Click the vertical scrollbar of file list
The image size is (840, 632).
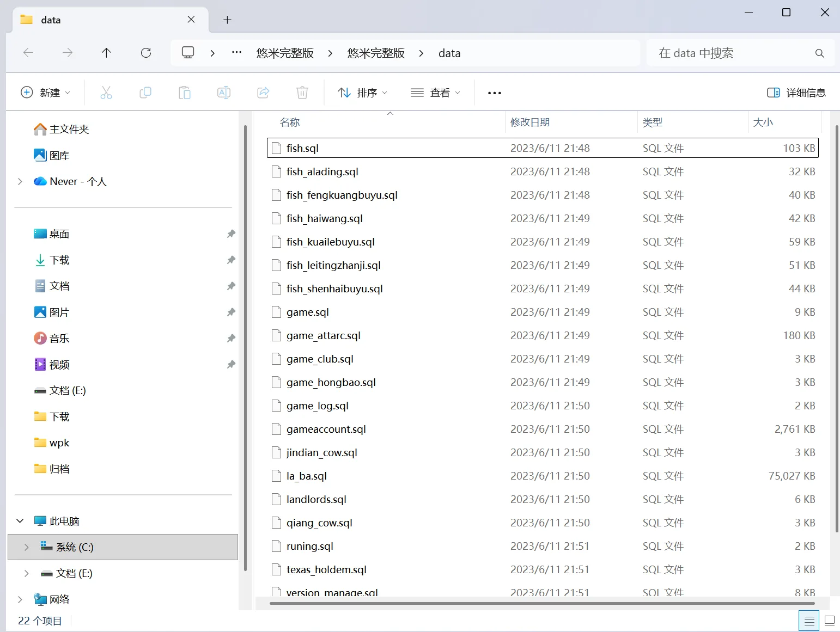pyautogui.click(x=837, y=329)
